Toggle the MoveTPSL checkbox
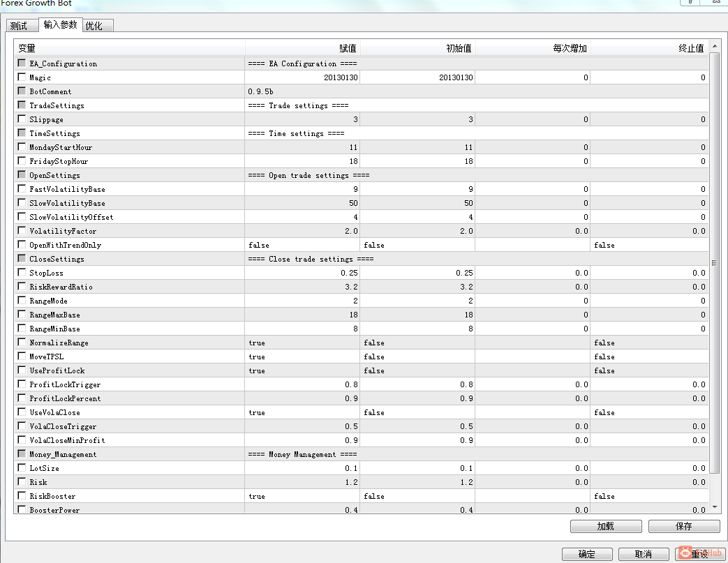The height and width of the screenshot is (563, 728). pyautogui.click(x=22, y=356)
